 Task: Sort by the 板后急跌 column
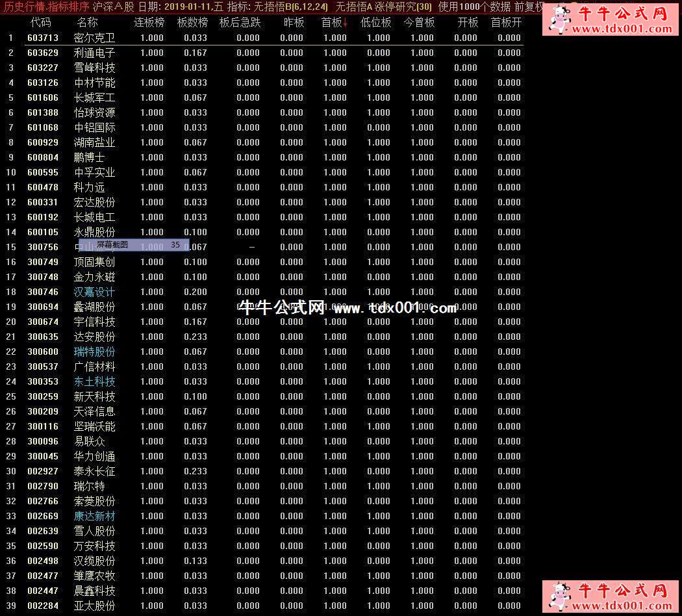[x=240, y=22]
